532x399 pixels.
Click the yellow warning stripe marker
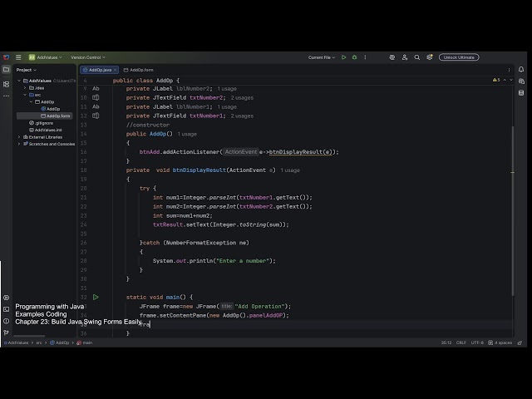(512, 172)
